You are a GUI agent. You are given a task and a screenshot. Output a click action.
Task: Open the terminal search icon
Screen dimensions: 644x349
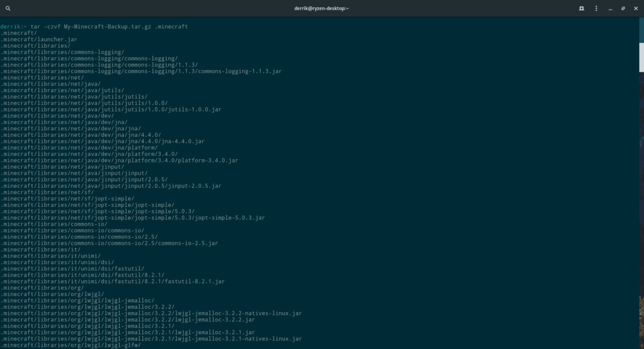tap(8, 9)
